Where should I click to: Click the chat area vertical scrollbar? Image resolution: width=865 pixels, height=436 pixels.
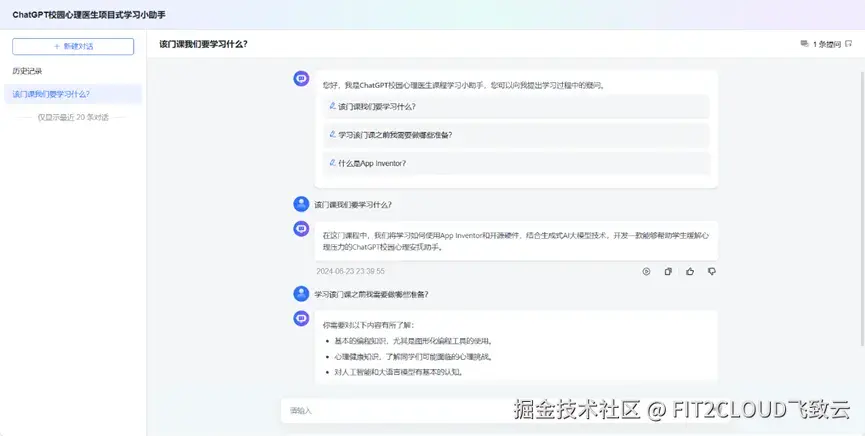tap(861, 209)
